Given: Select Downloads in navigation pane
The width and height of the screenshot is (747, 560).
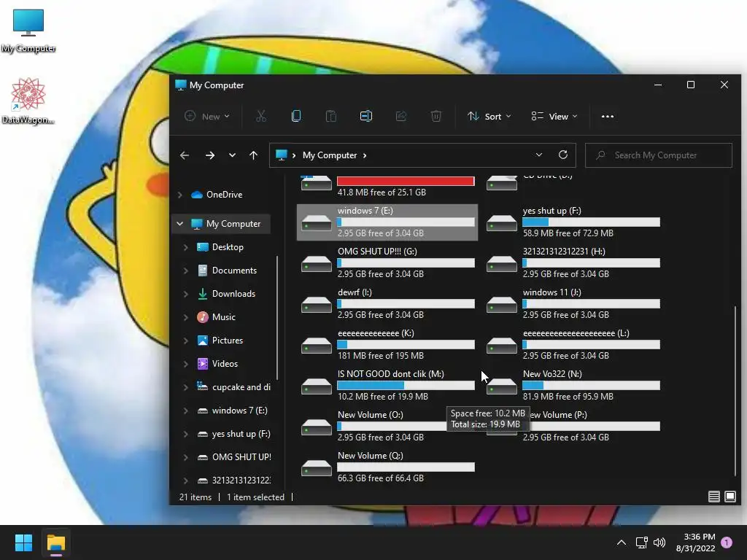Looking at the screenshot, I should [233, 294].
